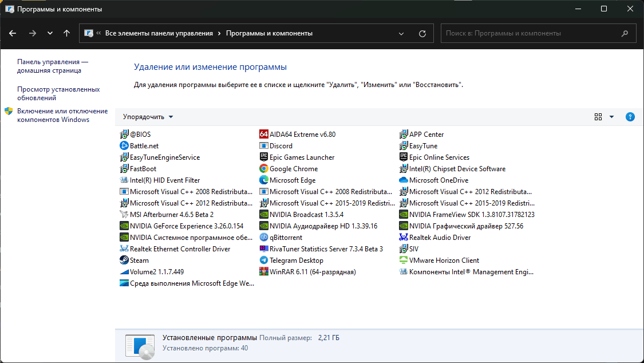Click the refresh icon in address bar
Viewport: 644px width, 363px height.
coord(422,34)
